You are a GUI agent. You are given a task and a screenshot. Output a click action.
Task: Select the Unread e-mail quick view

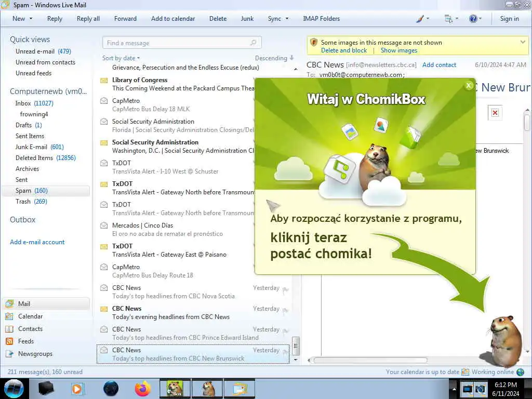click(43, 51)
